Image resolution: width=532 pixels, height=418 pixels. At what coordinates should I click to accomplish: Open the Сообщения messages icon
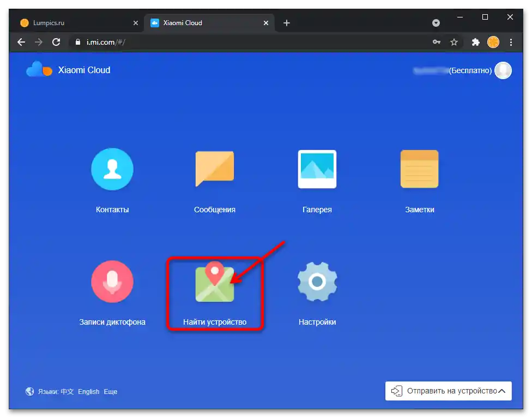pyautogui.click(x=215, y=169)
